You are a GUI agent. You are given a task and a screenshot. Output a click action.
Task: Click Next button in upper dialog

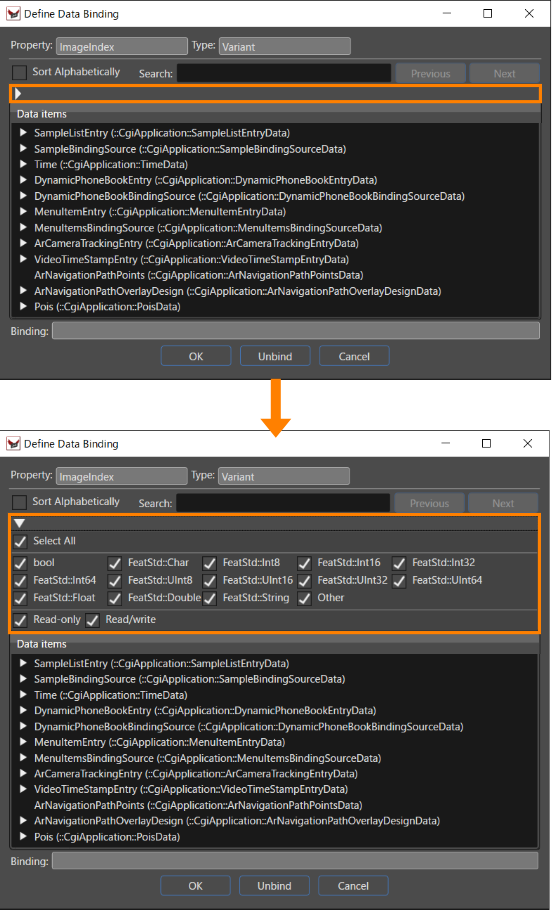(504, 74)
